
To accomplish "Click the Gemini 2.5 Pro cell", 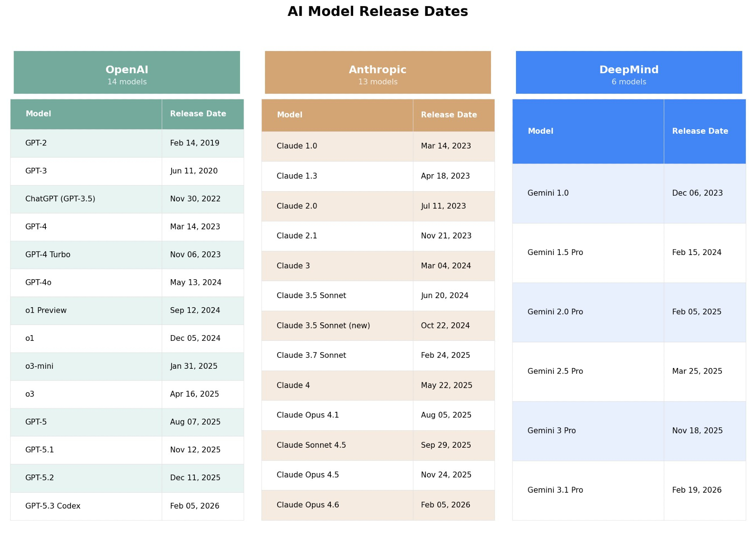I will coord(555,371).
